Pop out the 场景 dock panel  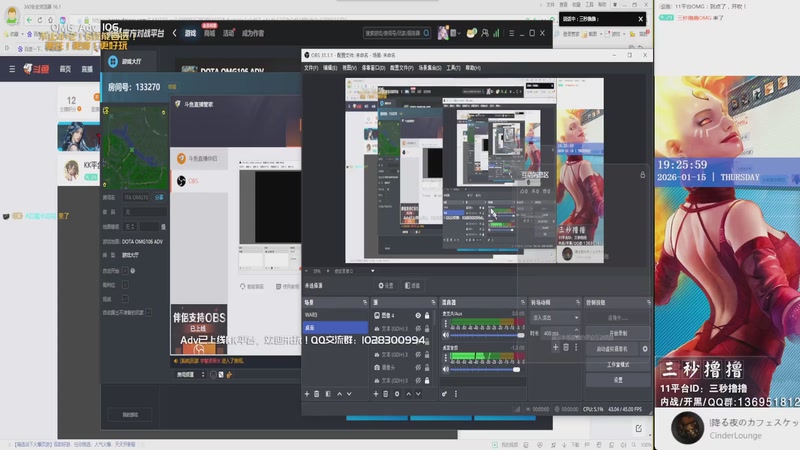click(x=365, y=303)
